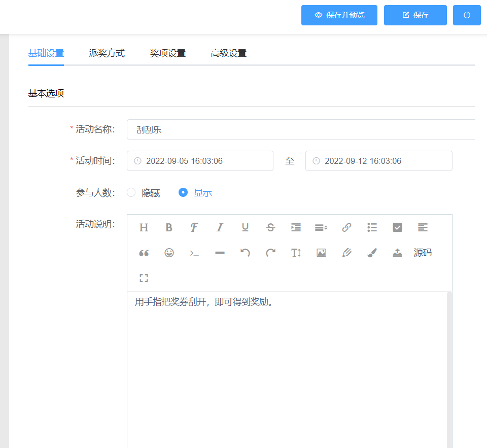Screen dimensions: 487x448
Task: Open the end date picker showing 2022-09-12
Action: point(378,161)
